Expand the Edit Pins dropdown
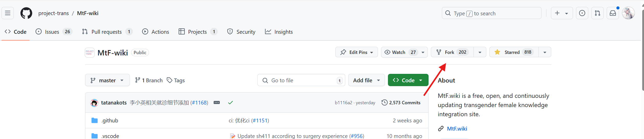Screen dimensions: 644x139 (356, 52)
